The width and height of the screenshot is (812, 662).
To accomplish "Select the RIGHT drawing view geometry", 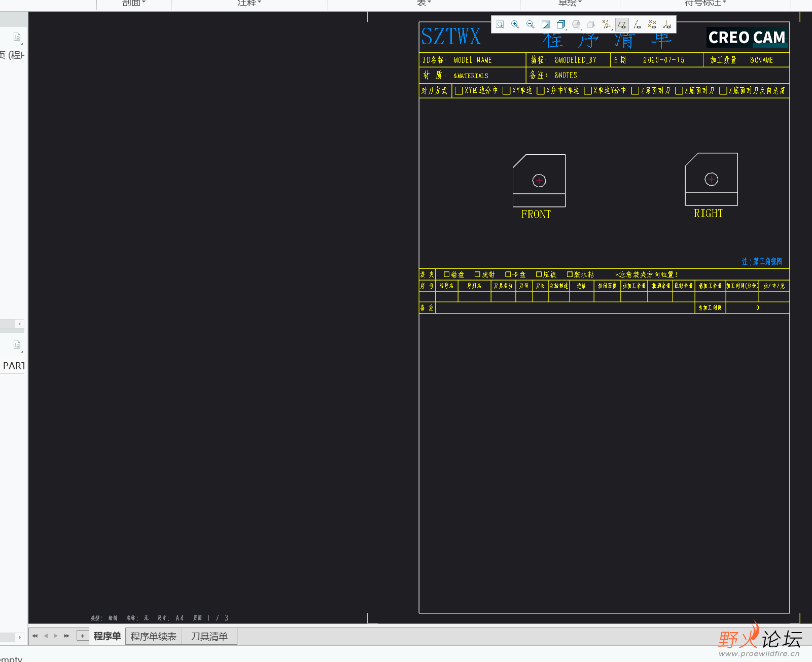I will 712,179.
